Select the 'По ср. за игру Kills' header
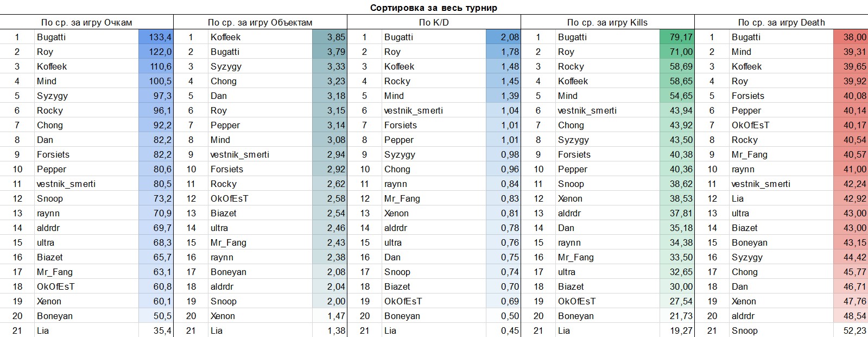Screen dimensions: 868x337 [607, 22]
